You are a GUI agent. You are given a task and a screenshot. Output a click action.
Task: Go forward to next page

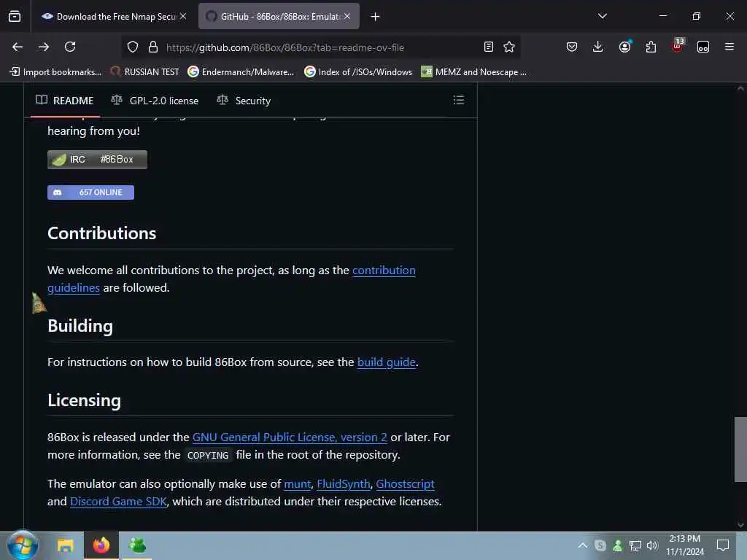coord(44,47)
